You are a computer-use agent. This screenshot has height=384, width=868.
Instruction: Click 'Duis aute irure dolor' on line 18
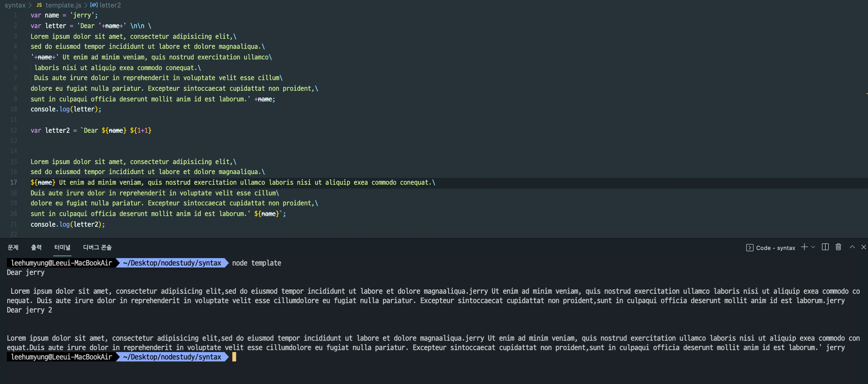(68, 193)
